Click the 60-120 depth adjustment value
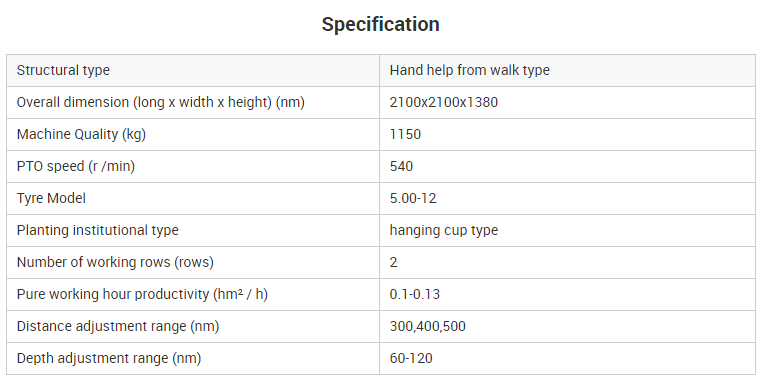The width and height of the screenshot is (761, 383). 411,358
